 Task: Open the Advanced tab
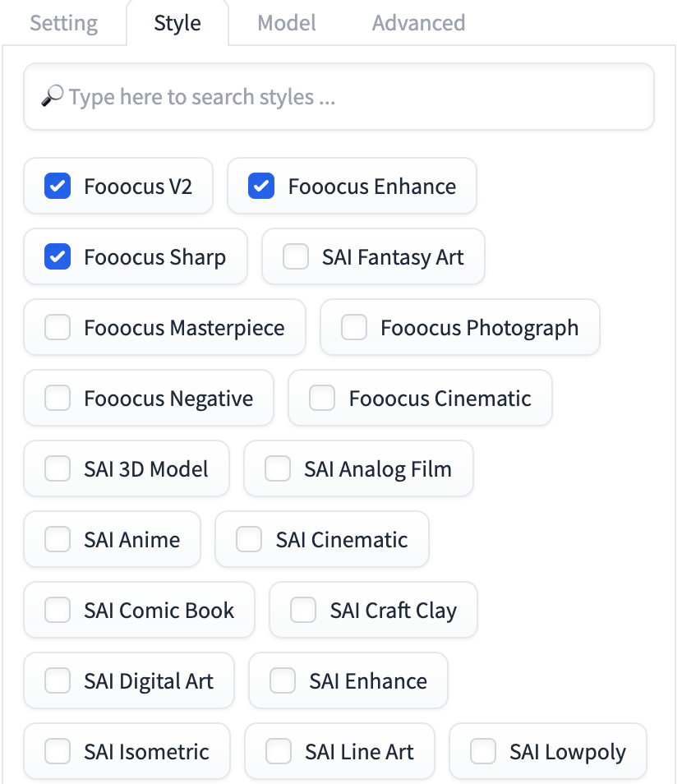(x=418, y=23)
